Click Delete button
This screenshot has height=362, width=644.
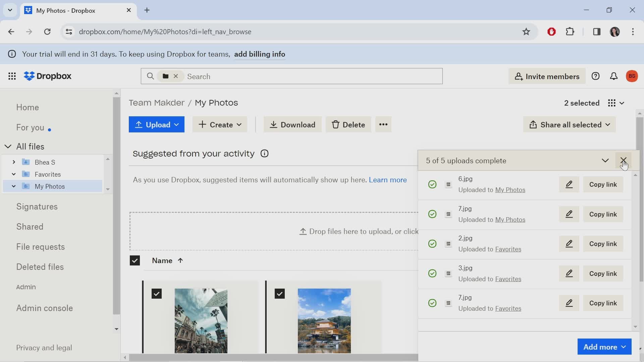click(x=348, y=124)
